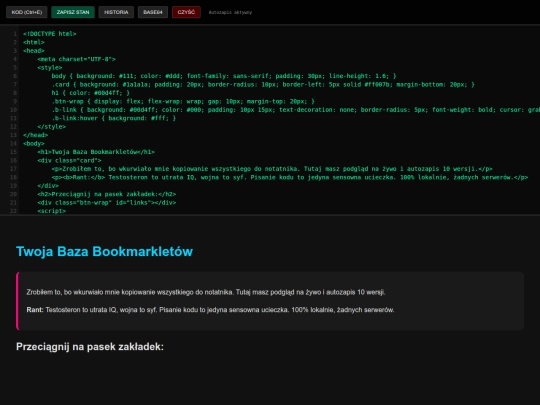Click the .btn-wrap CSS rule line
The height and width of the screenshot is (405, 540).
tap(183, 101)
